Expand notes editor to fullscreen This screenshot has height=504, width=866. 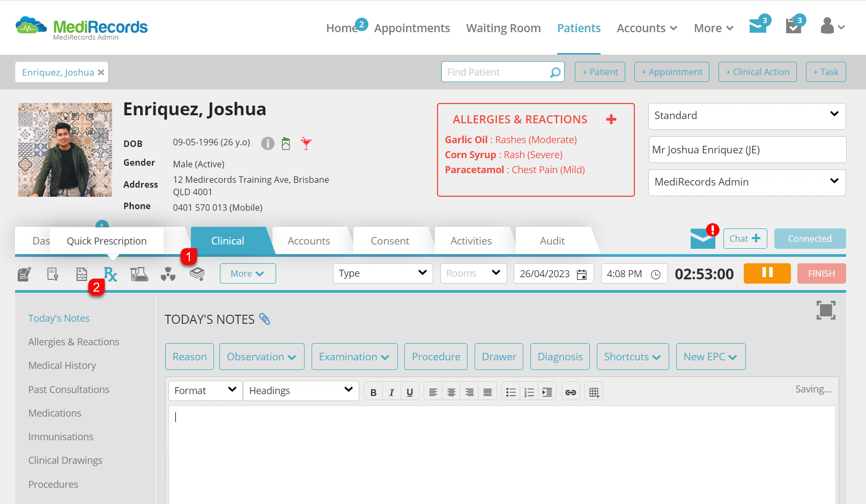[x=826, y=310]
